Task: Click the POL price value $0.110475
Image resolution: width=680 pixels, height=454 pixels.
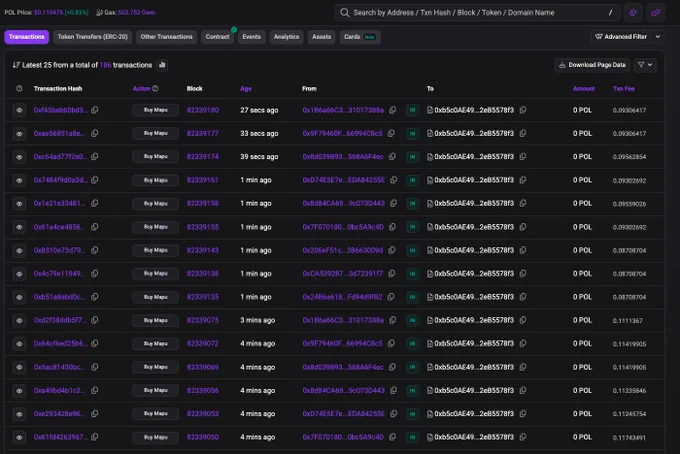Action: click(x=48, y=13)
